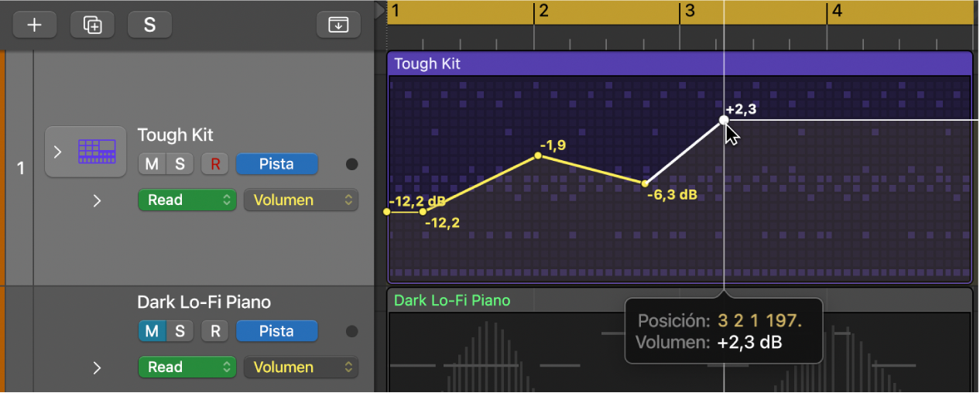Click the Tough Kit record-enable R button

pyautogui.click(x=215, y=164)
